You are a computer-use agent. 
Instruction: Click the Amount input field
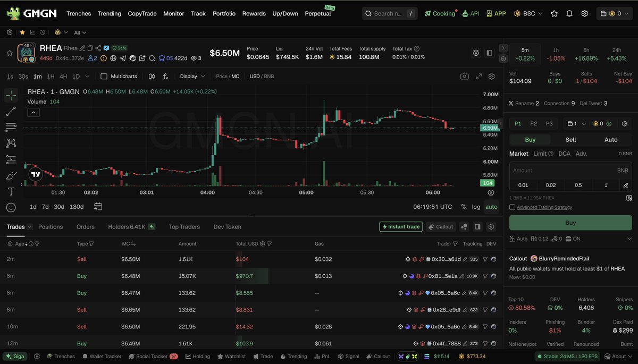point(570,171)
